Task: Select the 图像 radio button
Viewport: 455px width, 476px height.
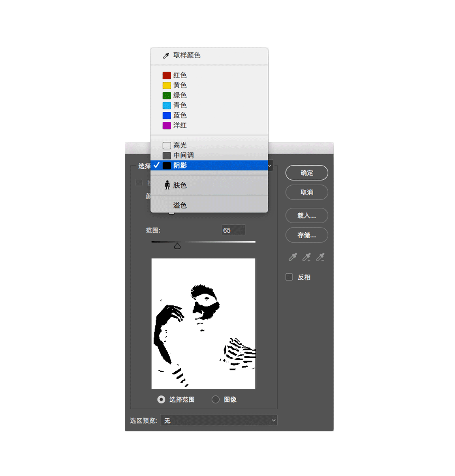Action: click(x=216, y=399)
